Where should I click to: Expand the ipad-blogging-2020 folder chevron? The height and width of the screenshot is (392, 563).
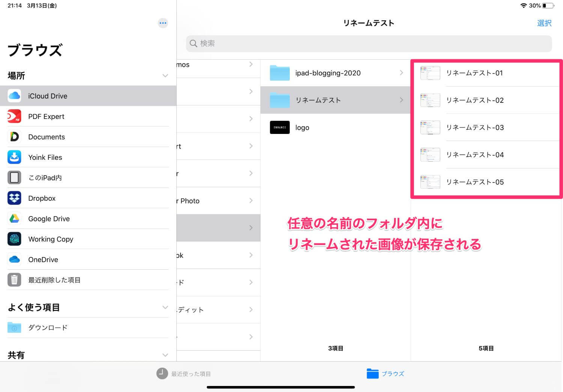coord(401,73)
